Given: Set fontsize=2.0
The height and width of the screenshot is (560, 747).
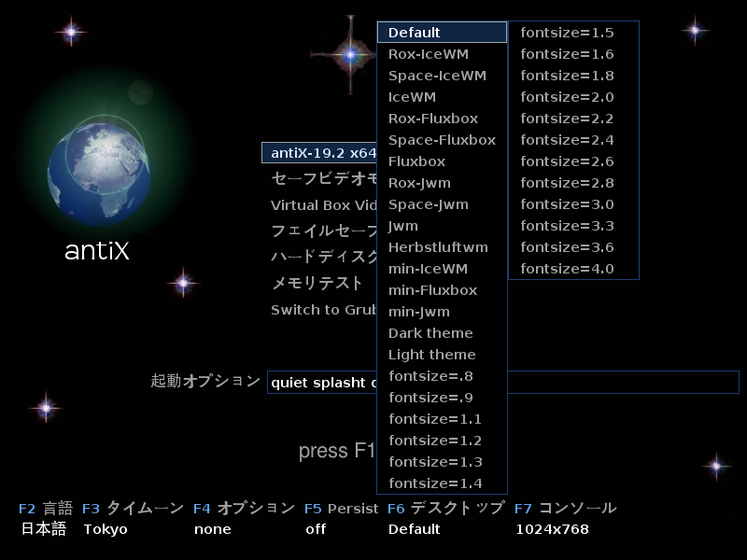Looking at the screenshot, I should pyautogui.click(x=573, y=97).
